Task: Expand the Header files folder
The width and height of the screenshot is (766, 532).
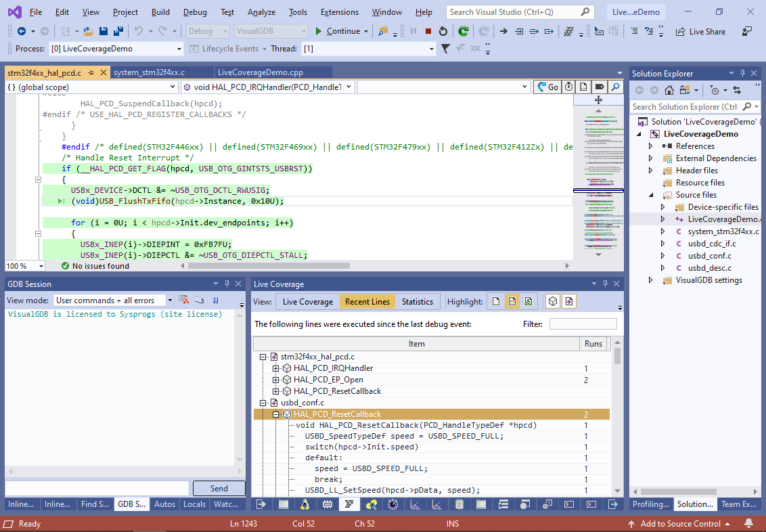Action: click(650, 171)
